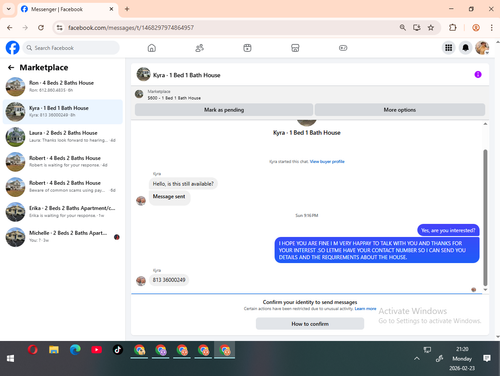
Task: Close the Messenger | Facebook tab
Action: tap(111, 9)
